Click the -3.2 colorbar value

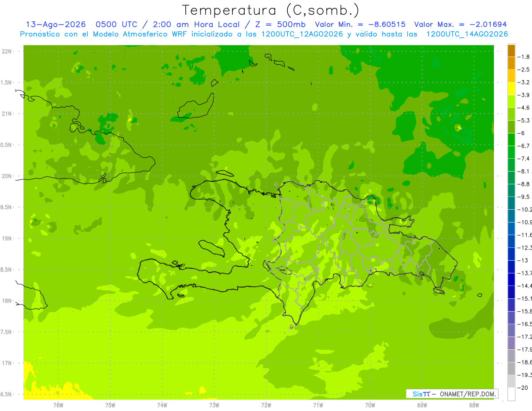click(x=524, y=82)
